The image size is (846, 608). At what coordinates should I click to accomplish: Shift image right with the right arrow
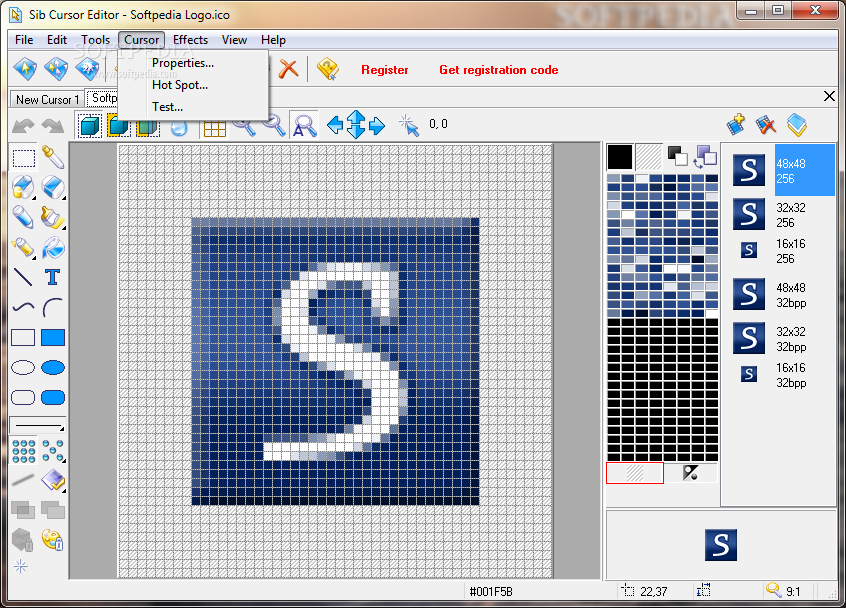tap(377, 126)
